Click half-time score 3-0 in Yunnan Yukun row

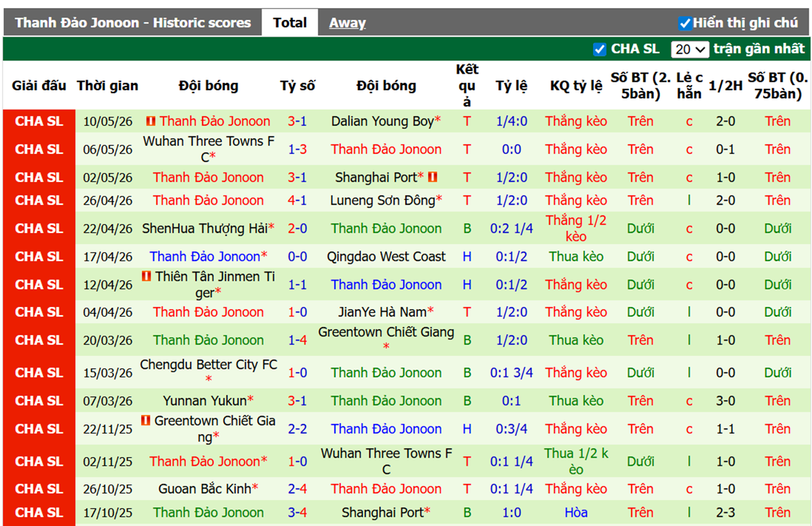click(x=726, y=401)
